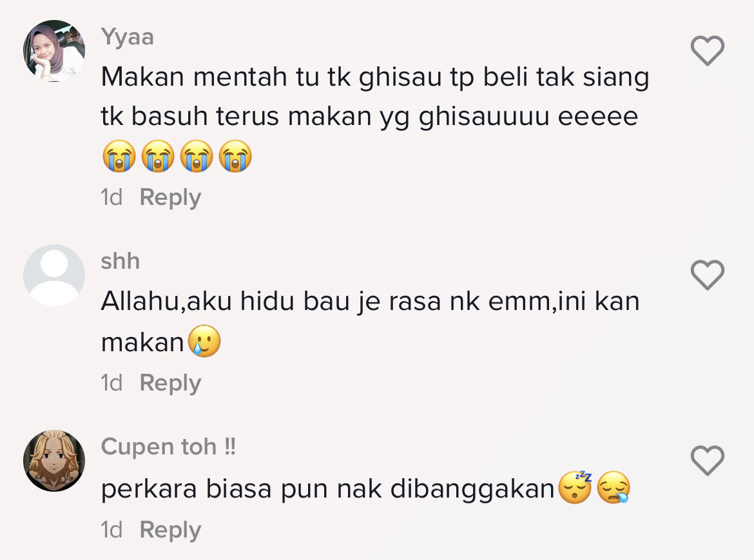Click the 1d timestamp under Cupen toh's comment
754x560 pixels.
click(x=111, y=530)
